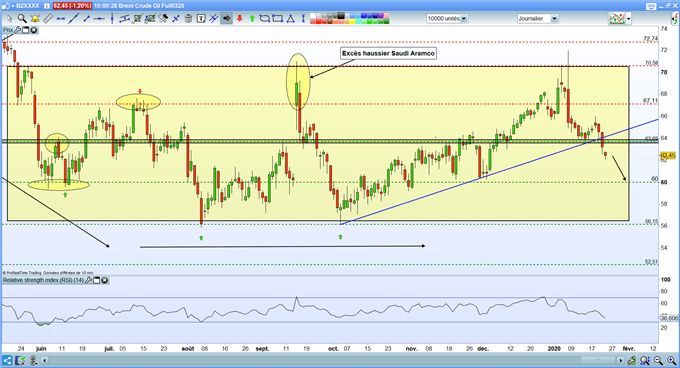This screenshot has width=680, height=368.
Task: Select the triangle drawing tool
Action: tap(290, 19)
